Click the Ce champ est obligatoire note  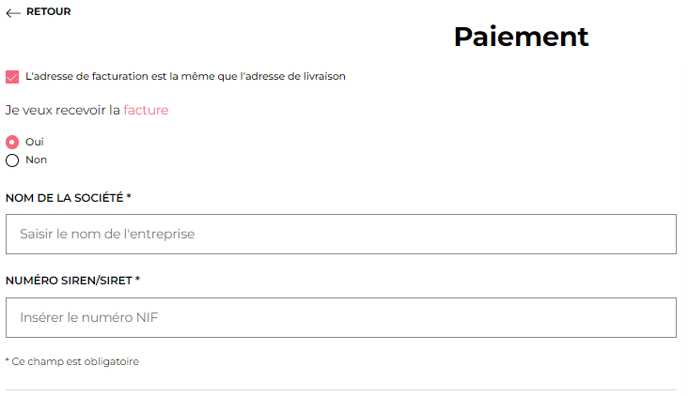[72, 361]
